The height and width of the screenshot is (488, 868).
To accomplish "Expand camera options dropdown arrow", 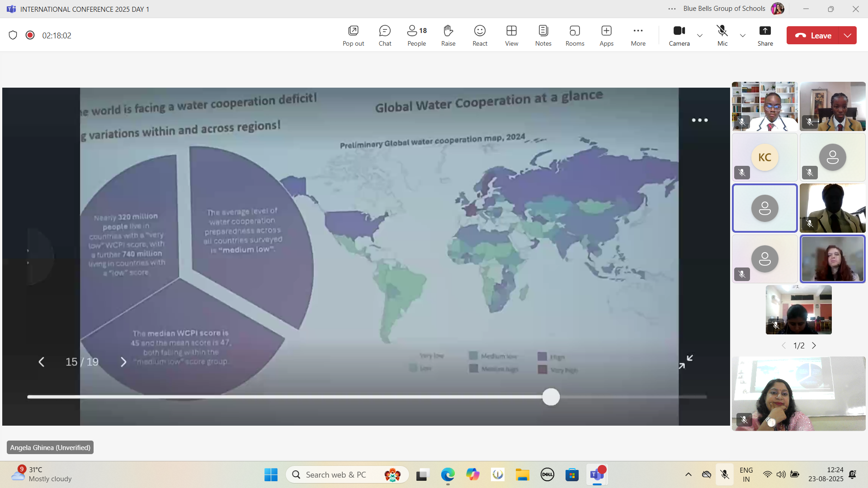I will 700,35.
